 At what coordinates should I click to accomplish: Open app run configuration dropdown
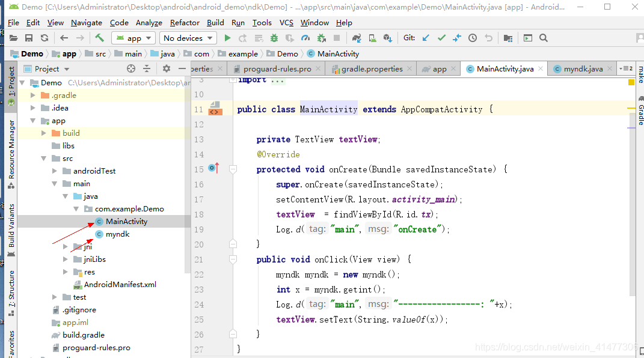(x=133, y=38)
